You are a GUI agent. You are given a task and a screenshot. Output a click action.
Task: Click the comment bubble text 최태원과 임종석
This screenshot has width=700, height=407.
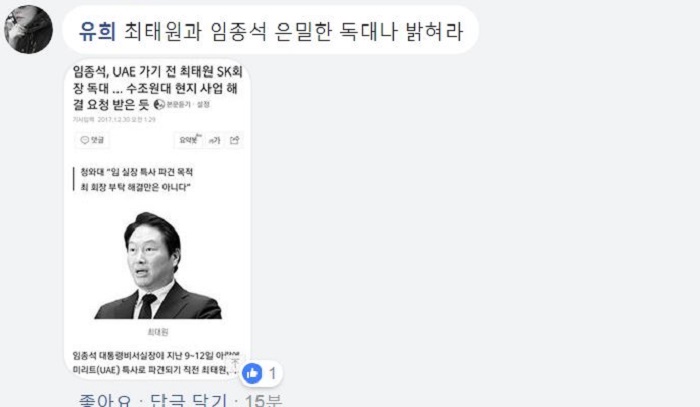(293, 32)
